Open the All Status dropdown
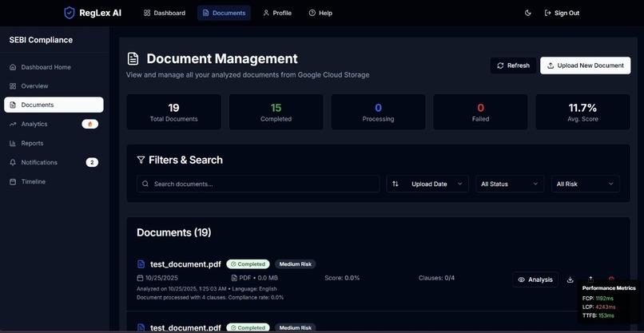The width and height of the screenshot is (644, 333). pyautogui.click(x=510, y=184)
